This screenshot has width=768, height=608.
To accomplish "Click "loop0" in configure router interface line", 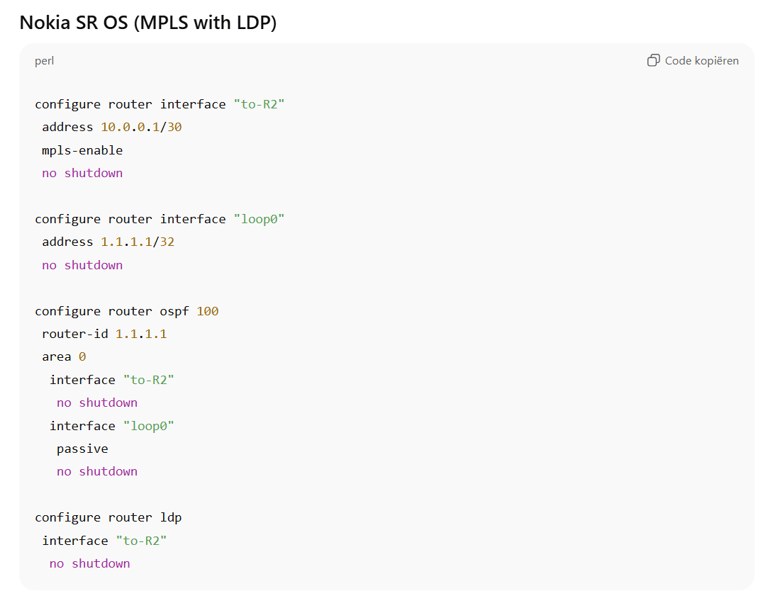I will tap(259, 219).
